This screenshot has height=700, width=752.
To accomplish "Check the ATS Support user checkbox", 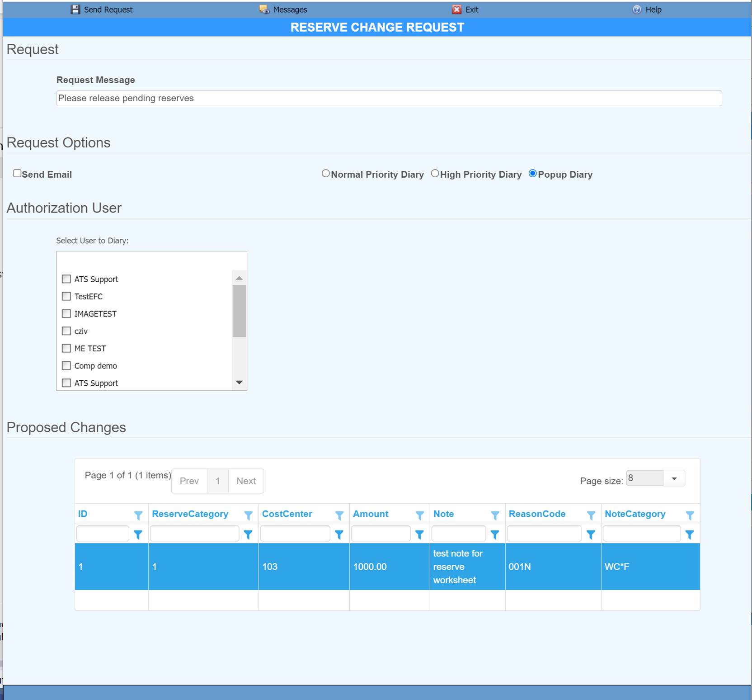I will tap(66, 279).
